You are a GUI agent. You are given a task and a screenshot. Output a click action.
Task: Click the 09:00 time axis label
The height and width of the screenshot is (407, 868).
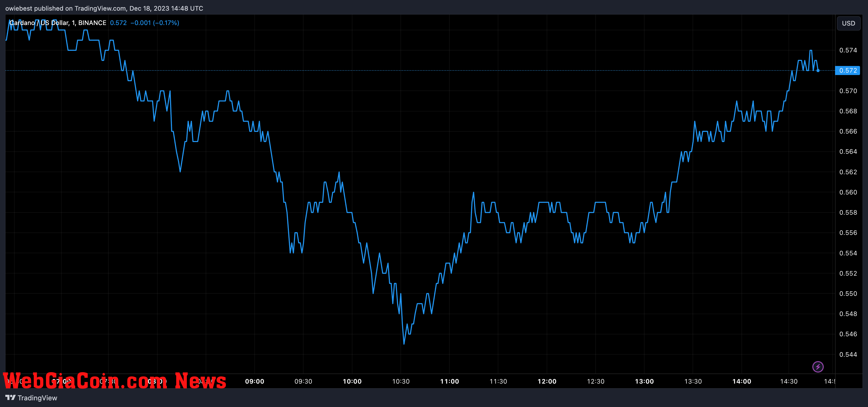(255, 381)
